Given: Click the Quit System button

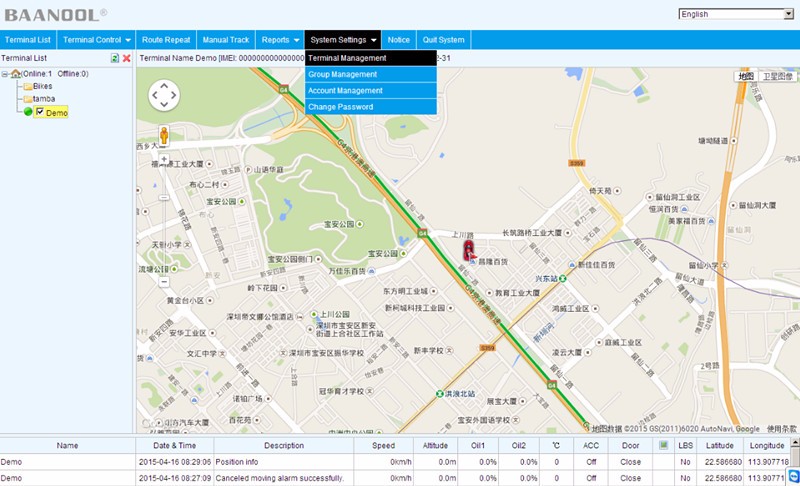Looking at the screenshot, I should 443,40.
